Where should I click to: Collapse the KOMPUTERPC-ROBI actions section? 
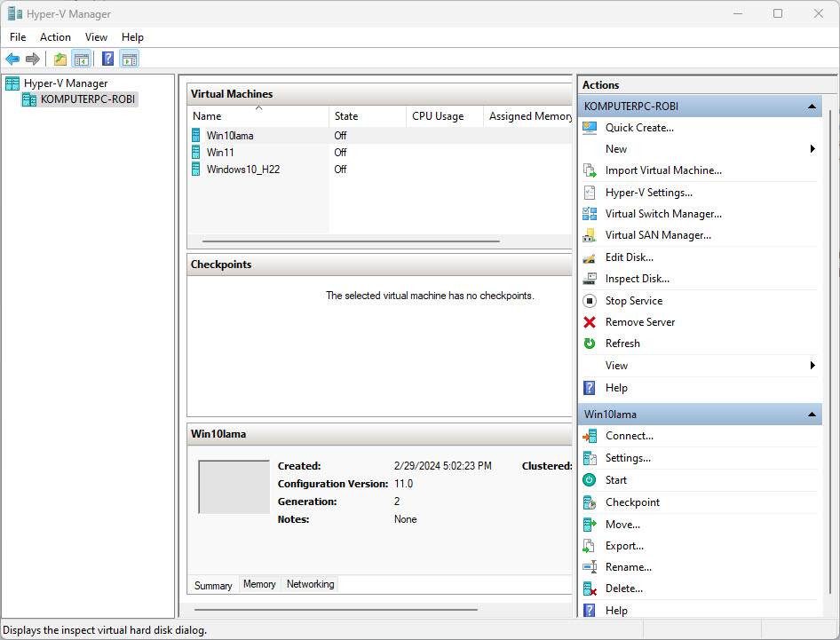pyautogui.click(x=812, y=106)
